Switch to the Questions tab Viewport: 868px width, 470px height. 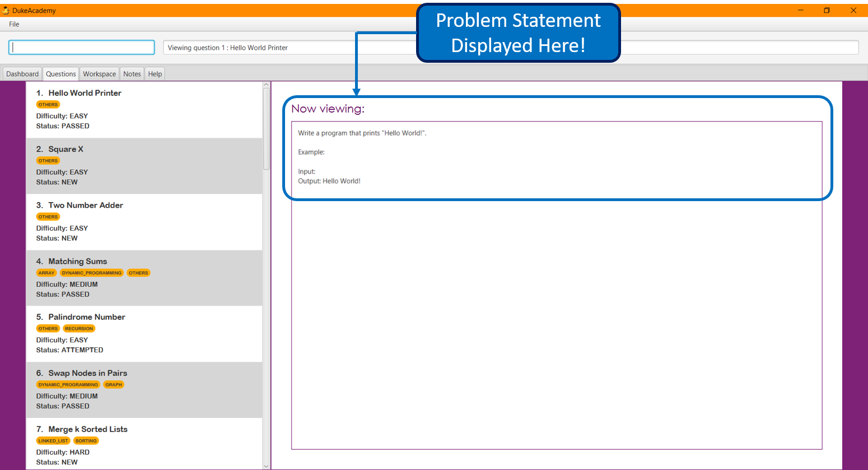click(61, 74)
